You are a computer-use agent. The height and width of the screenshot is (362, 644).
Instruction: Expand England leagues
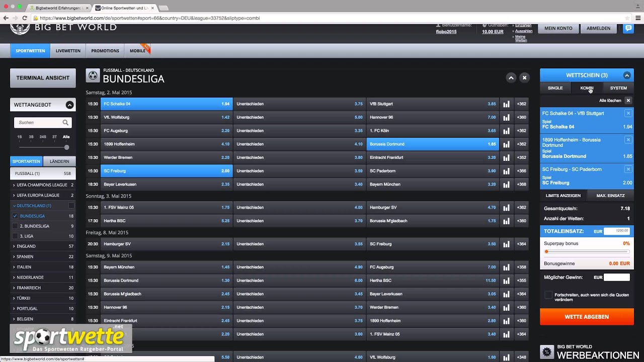pos(43,246)
